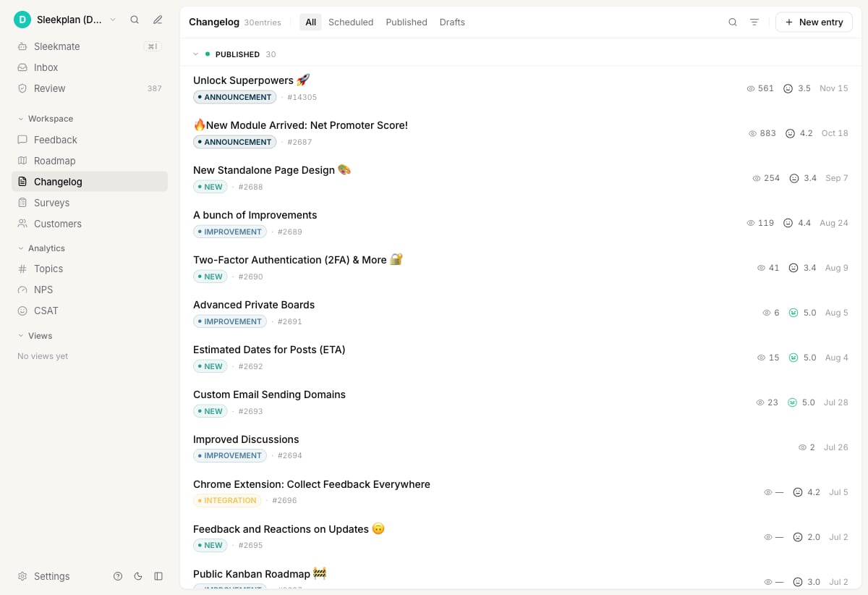Toggle the sidebar collapse panel icon
This screenshot has height=595, width=868.
[158, 576]
